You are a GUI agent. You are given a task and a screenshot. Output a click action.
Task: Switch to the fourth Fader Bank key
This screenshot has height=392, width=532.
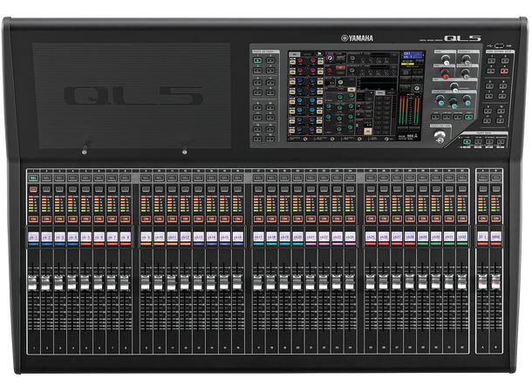501,142
